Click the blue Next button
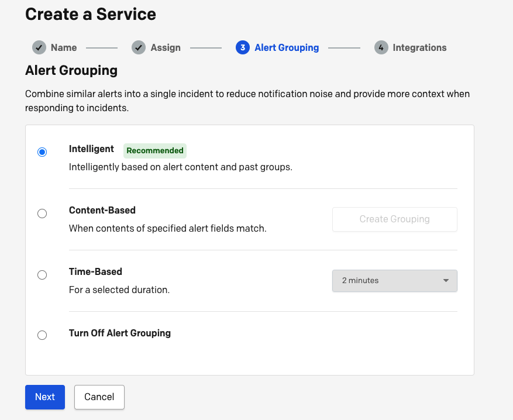 [45, 397]
